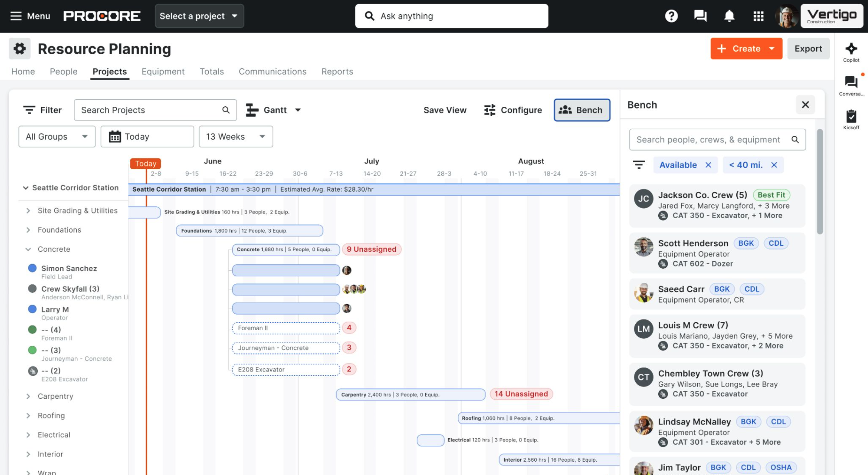This screenshot has width=868, height=475.
Task: Switch to the Equipment tab
Action: [163, 71]
